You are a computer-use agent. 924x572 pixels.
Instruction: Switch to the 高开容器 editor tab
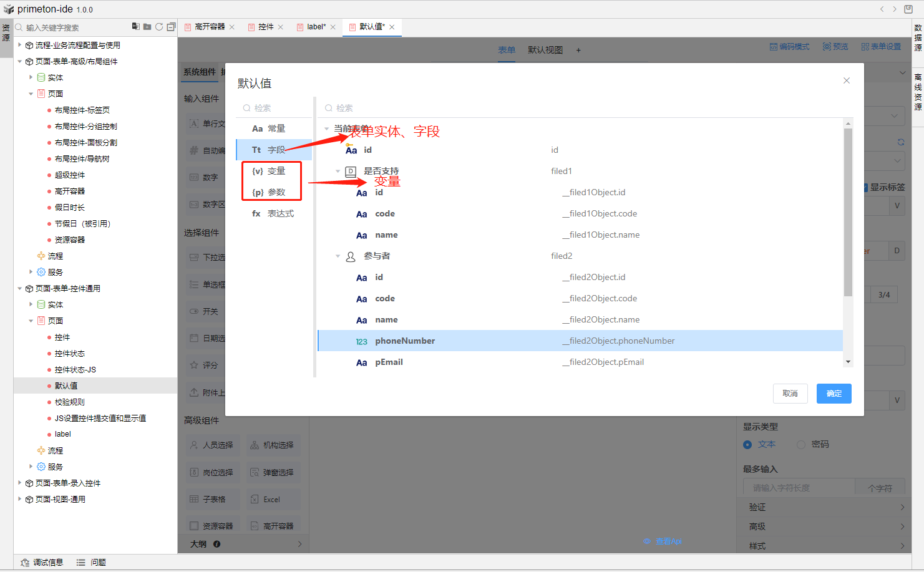point(209,27)
